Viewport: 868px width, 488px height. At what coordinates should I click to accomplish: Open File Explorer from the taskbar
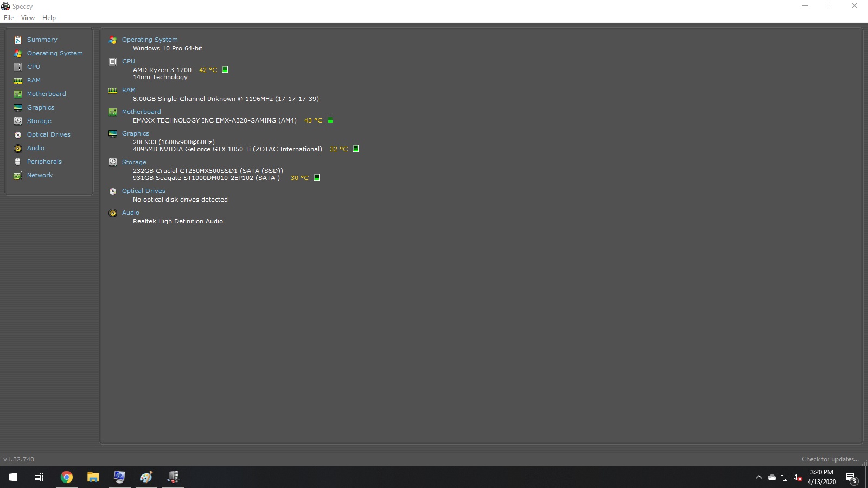tap(93, 477)
